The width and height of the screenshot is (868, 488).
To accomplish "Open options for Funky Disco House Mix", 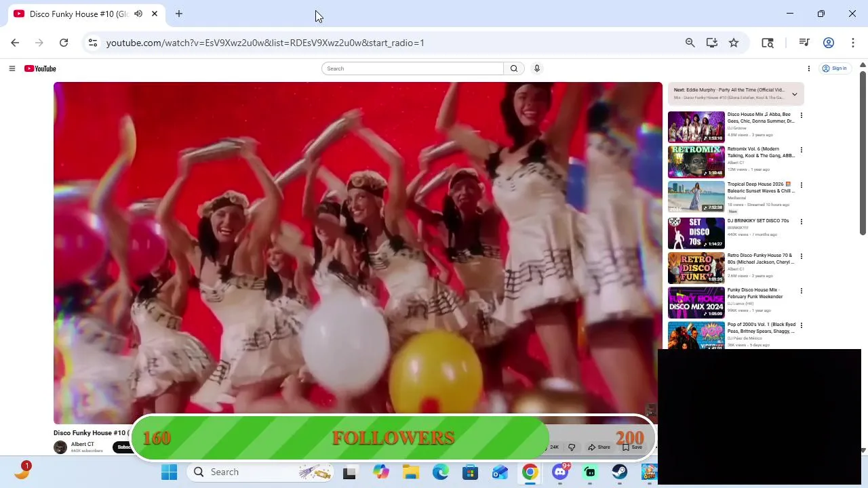I will pos(802,291).
